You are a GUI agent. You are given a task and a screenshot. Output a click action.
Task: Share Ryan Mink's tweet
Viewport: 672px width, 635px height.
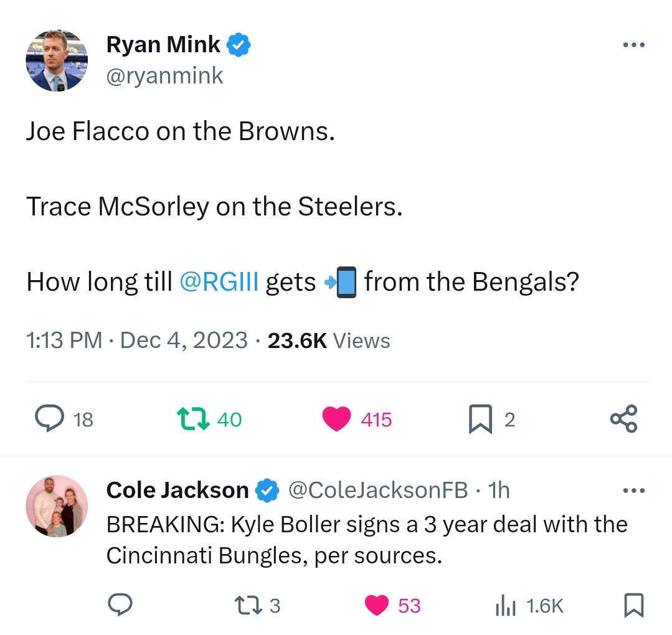pyautogui.click(x=624, y=418)
